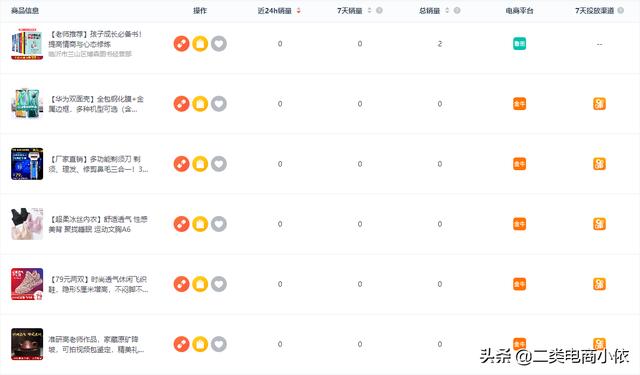Screen dimensions: 640x375
Task: Click orange delivery channel icon in razor row
Action: [x=599, y=164]
